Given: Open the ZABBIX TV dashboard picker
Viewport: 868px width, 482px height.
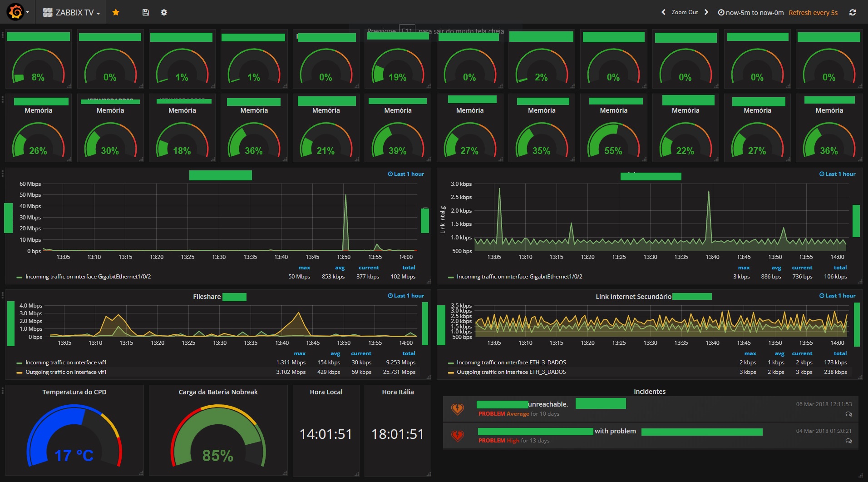Looking at the screenshot, I should pos(71,13).
